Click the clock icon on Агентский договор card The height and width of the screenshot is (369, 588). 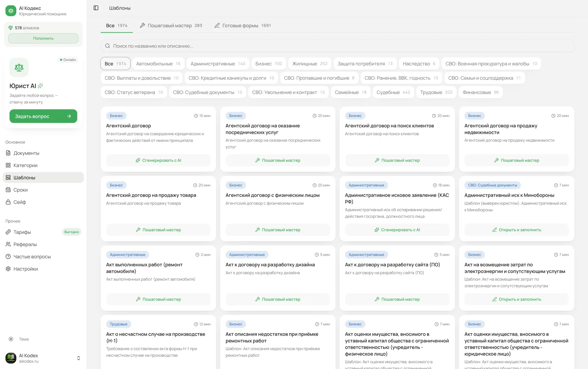tap(196, 116)
